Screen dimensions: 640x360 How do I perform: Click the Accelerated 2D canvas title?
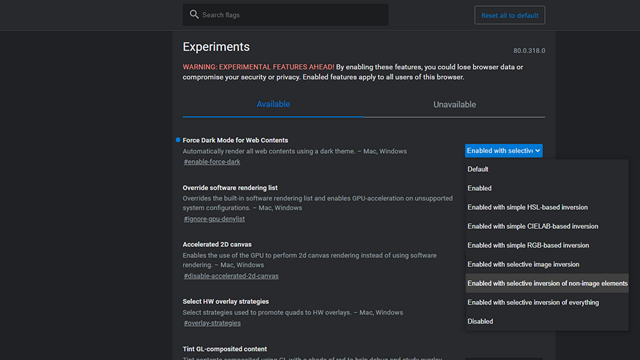217,244
